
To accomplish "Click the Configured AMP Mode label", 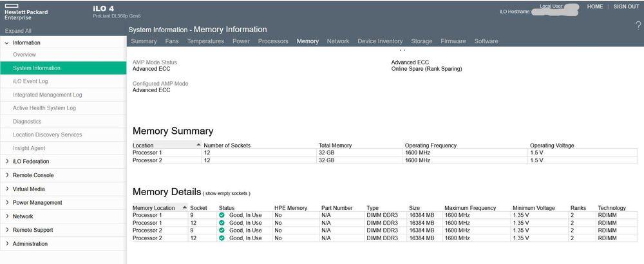I will (160, 83).
